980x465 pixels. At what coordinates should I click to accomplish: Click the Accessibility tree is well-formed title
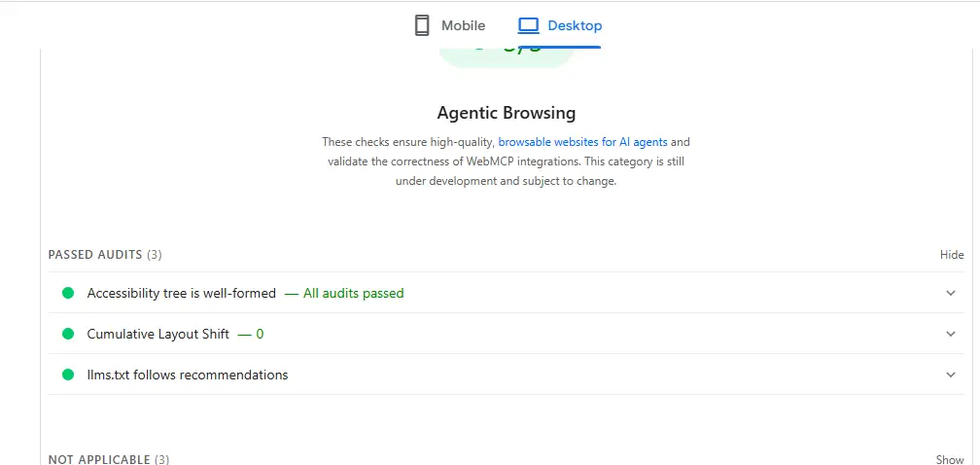point(181,293)
